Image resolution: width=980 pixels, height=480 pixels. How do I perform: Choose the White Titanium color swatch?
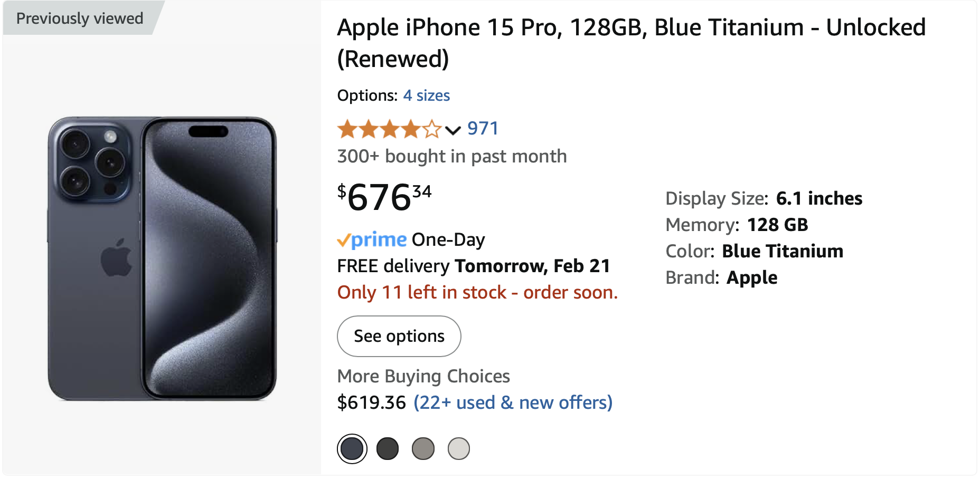458,449
